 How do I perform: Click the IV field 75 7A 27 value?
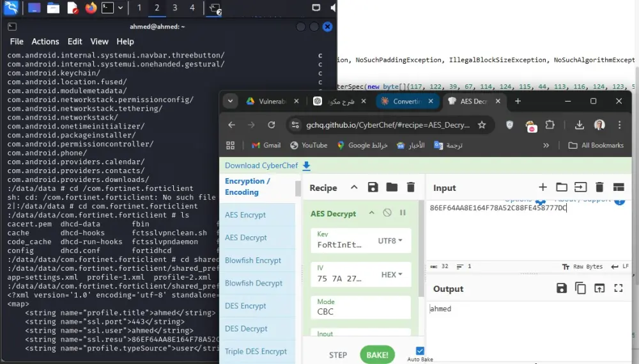click(339, 278)
